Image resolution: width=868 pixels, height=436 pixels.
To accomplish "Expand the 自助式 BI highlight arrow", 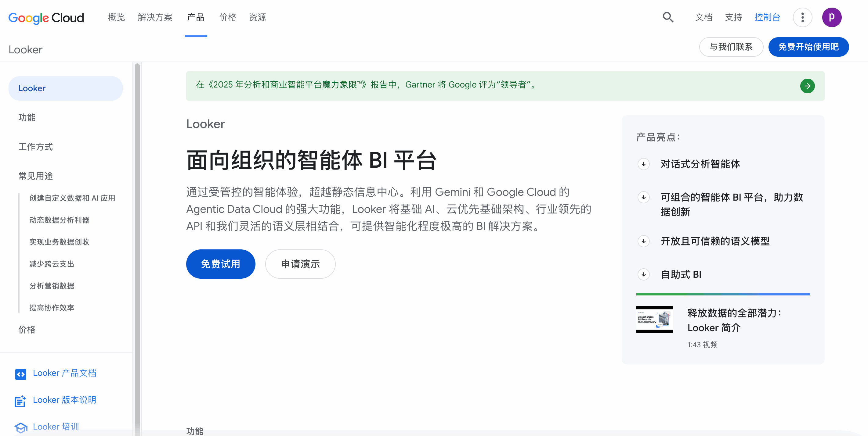I will click(644, 274).
